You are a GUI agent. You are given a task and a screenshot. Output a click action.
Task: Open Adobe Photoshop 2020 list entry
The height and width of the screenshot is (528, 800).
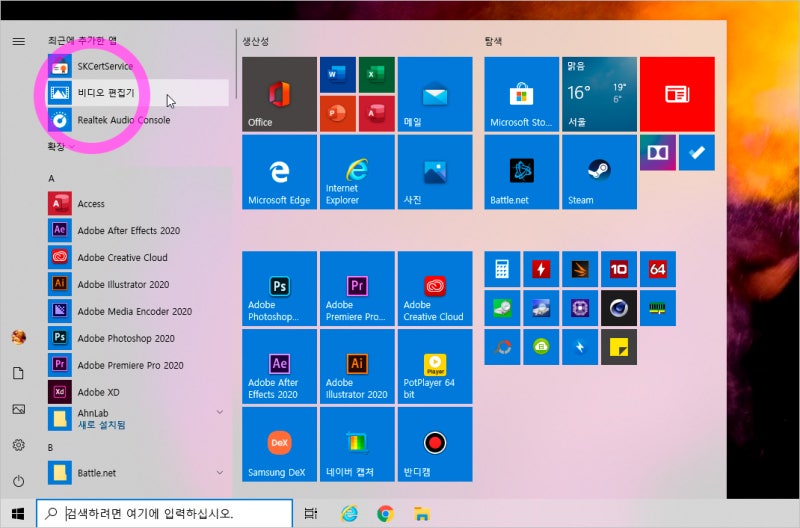tap(138, 338)
